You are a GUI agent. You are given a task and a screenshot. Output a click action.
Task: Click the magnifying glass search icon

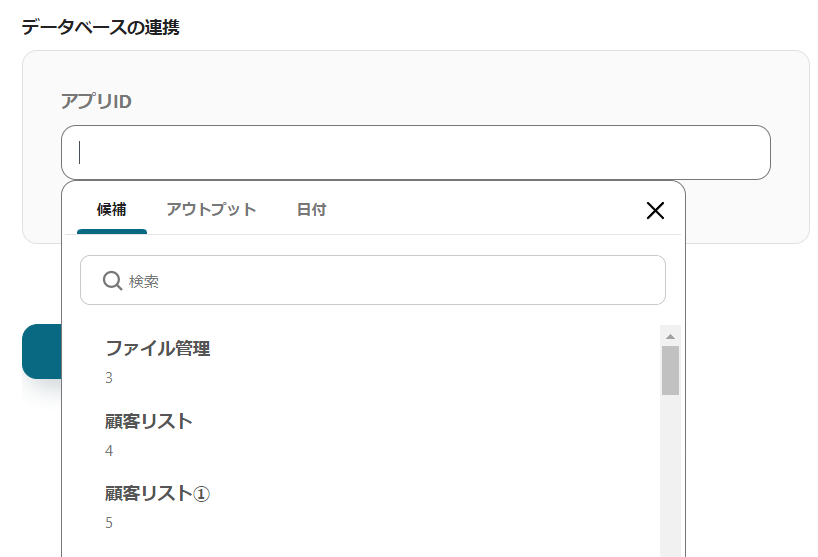tap(112, 281)
